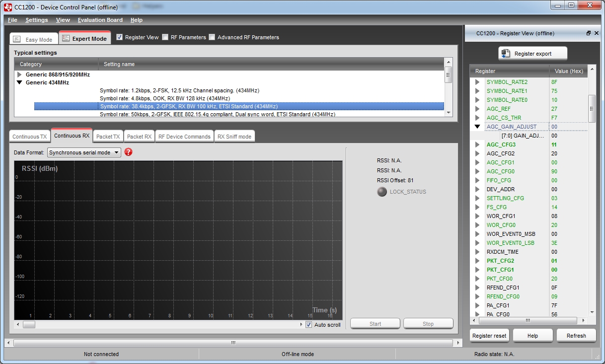The width and height of the screenshot is (605, 364).
Task: Select the [7:0] GAIN_ADJ field row
Action: 529,136
